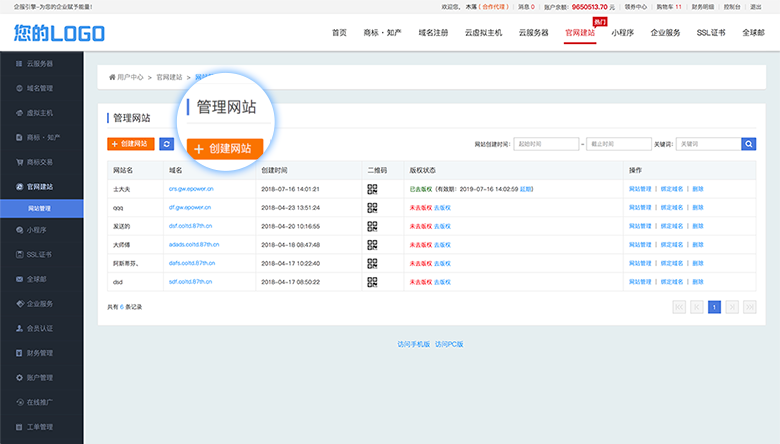Open 域名管理 in the left sidebar

tap(40, 88)
